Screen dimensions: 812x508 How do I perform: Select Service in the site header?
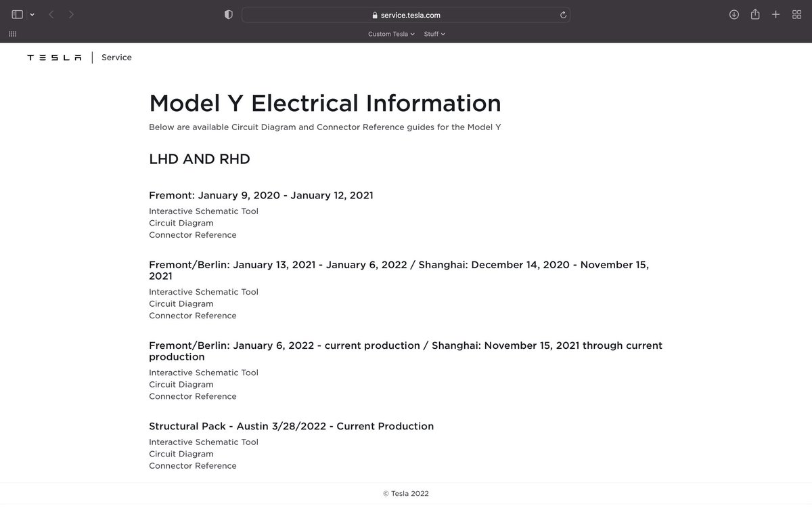pyautogui.click(x=116, y=57)
